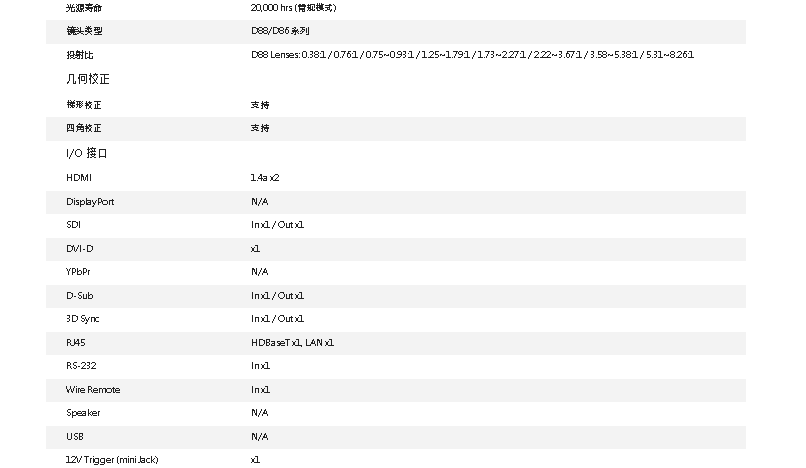Select the Speaker row label
Screen dimensions: 806x468
click(x=83, y=413)
